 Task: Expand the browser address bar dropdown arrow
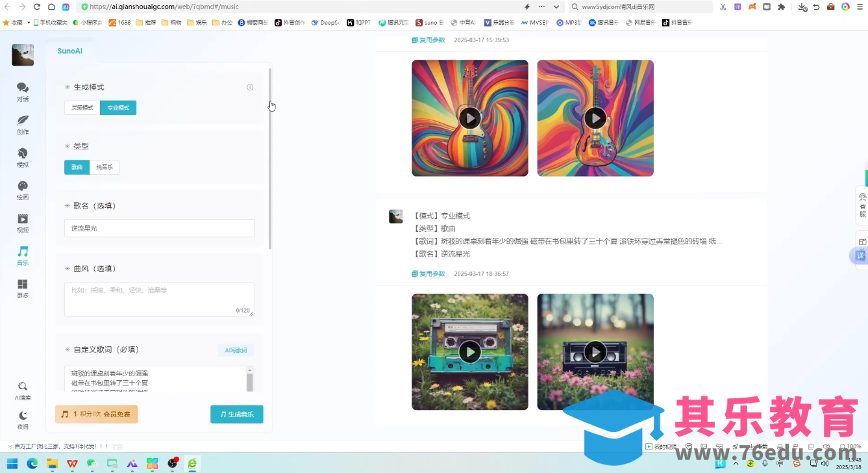click(x=556, y=6)
